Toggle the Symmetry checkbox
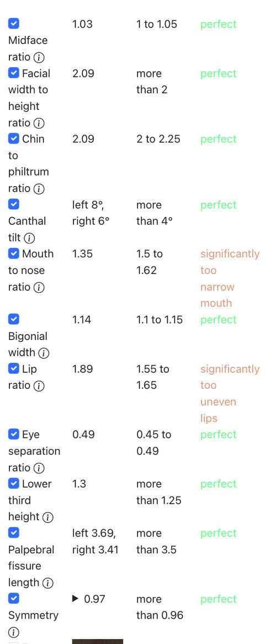The image size is (276, 644). click(14, 599)
